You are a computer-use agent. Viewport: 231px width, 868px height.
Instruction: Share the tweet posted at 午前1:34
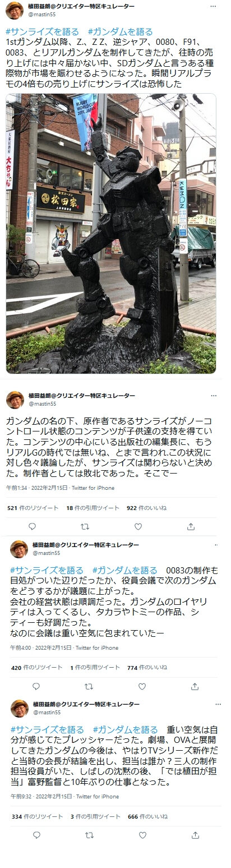[191, 526]
